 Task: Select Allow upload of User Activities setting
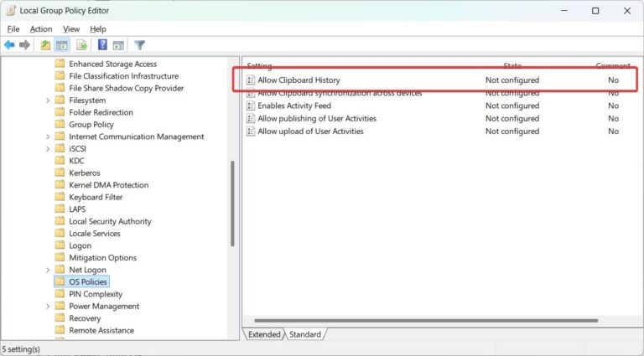(x=310, y=132)
